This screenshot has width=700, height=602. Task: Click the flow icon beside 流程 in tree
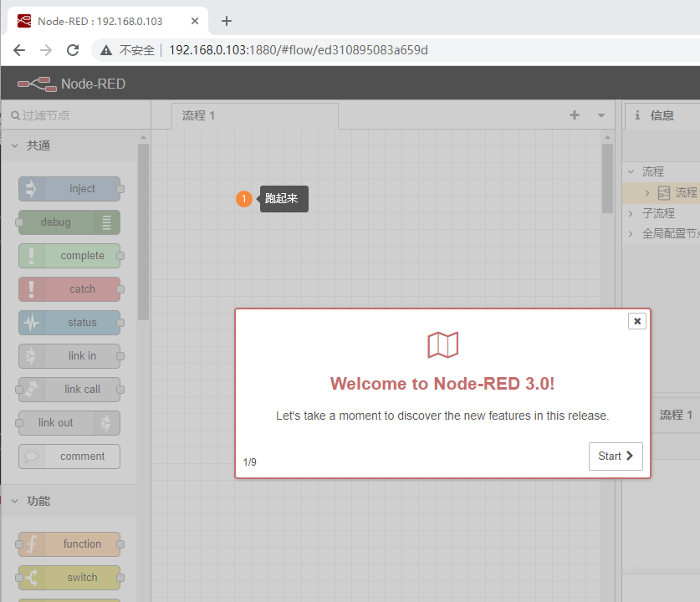point(664,193)
